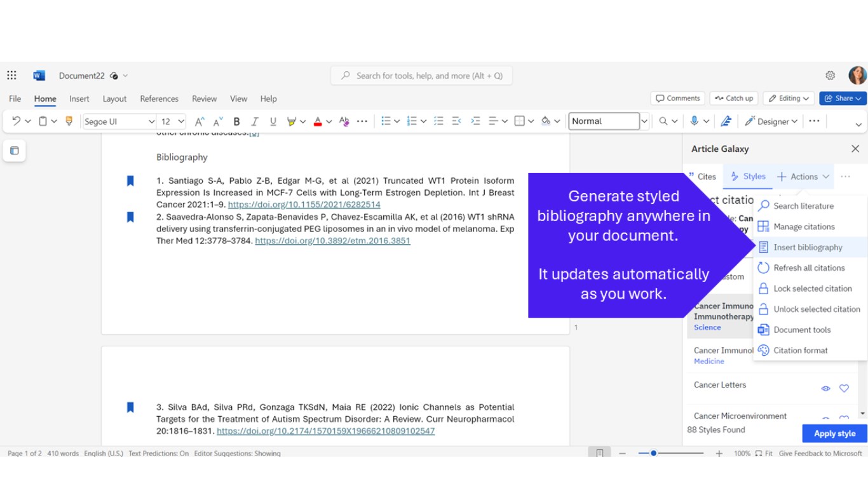Switch to the Layout ribbon tab
868x488 pixels.
[114, 98]
